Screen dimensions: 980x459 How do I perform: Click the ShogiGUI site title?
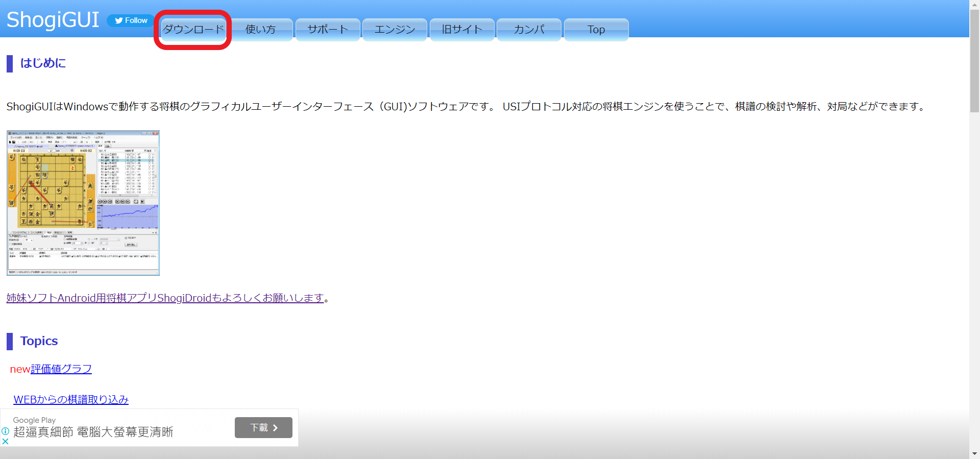pos(53,19)
